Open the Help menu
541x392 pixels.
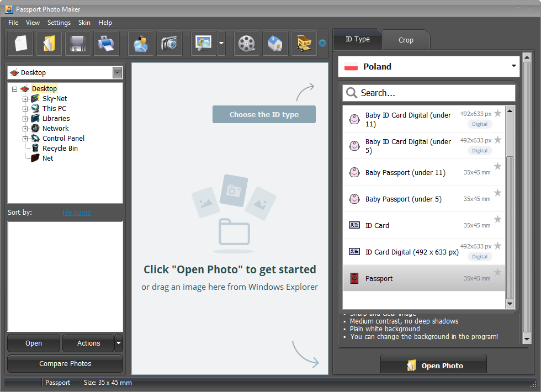coord(105,23)
